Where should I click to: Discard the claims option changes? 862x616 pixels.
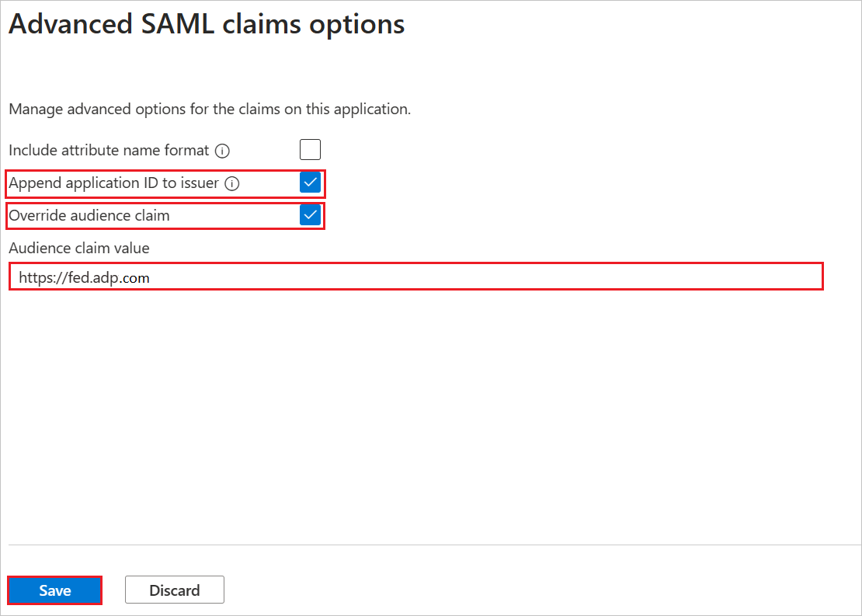click(x=174, y=590)
